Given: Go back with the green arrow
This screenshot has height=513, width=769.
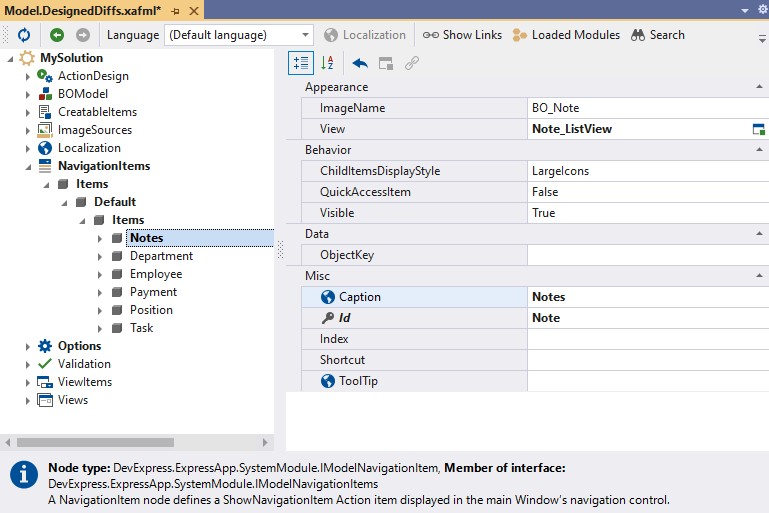Looking at the screenshot, I should (57, 35).
